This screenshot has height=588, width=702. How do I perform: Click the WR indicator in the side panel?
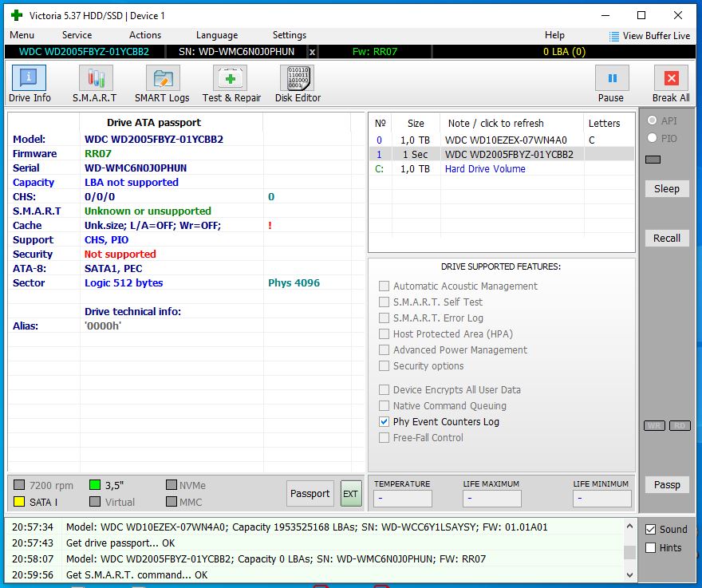click(x=654, y=425)
